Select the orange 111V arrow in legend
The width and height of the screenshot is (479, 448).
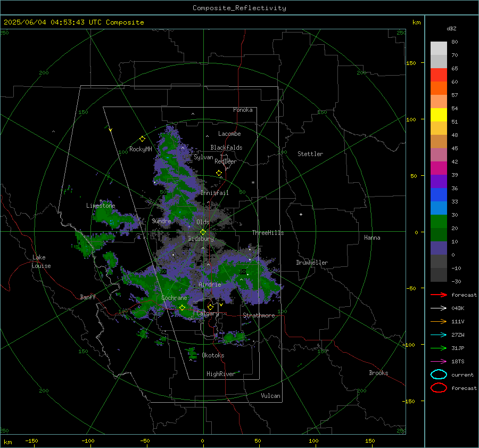(439, 321)
